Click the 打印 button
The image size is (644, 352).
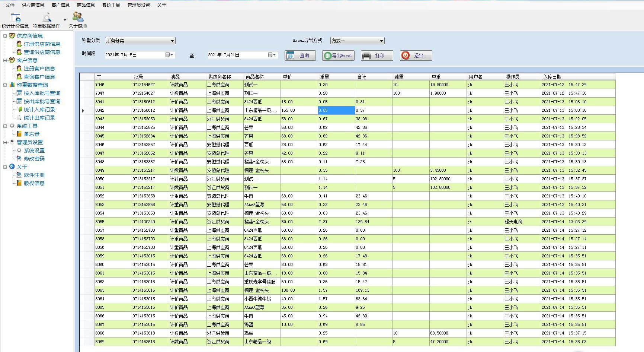pyautogui.click(x=377, y=56)
